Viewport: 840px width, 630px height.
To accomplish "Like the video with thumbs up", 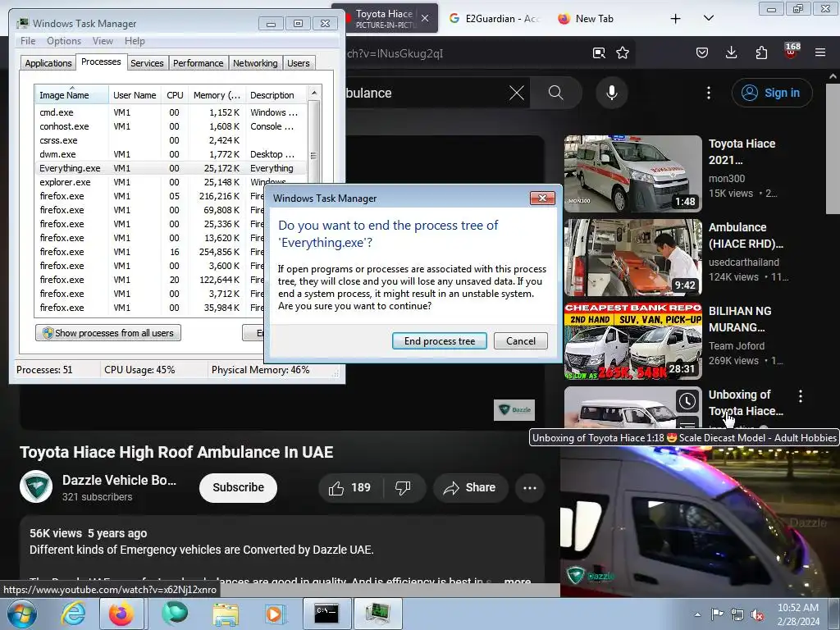I will tap(349, 487).
